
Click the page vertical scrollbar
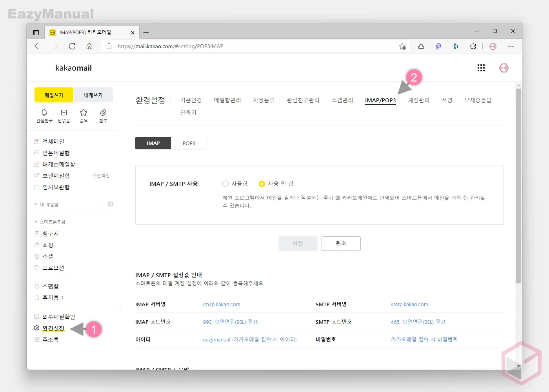pos(519,186)
